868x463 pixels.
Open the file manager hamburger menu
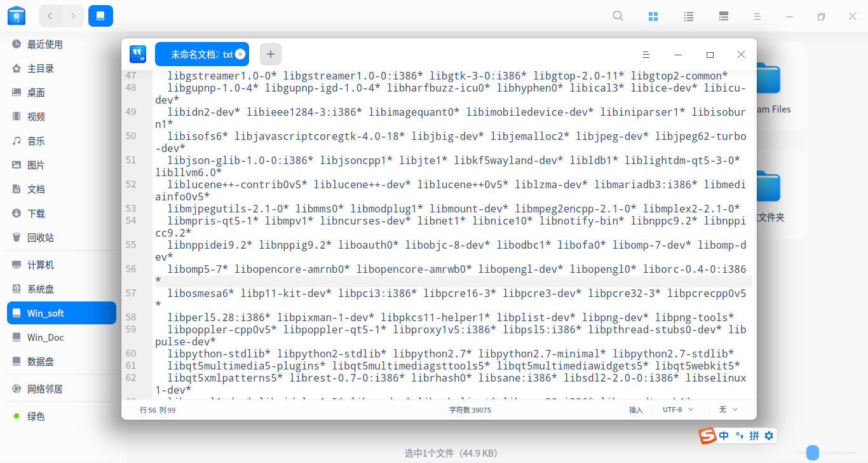pos(757,16)
